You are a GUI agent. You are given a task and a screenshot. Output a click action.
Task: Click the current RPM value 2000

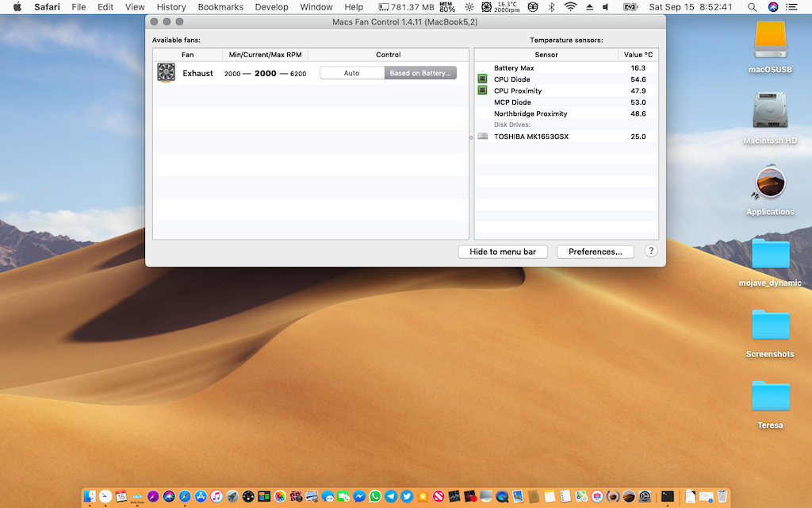pos(265,73)
